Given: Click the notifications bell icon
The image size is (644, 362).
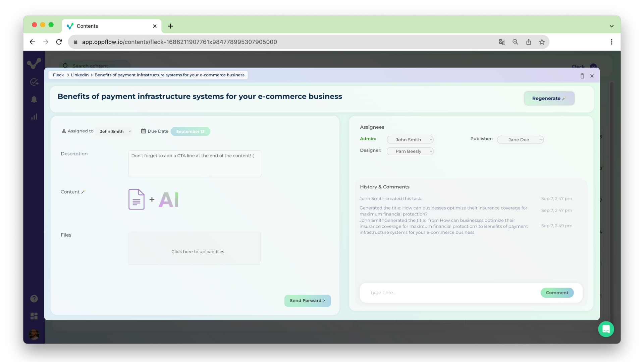Looking at the screenshot, I should point(34,99).
